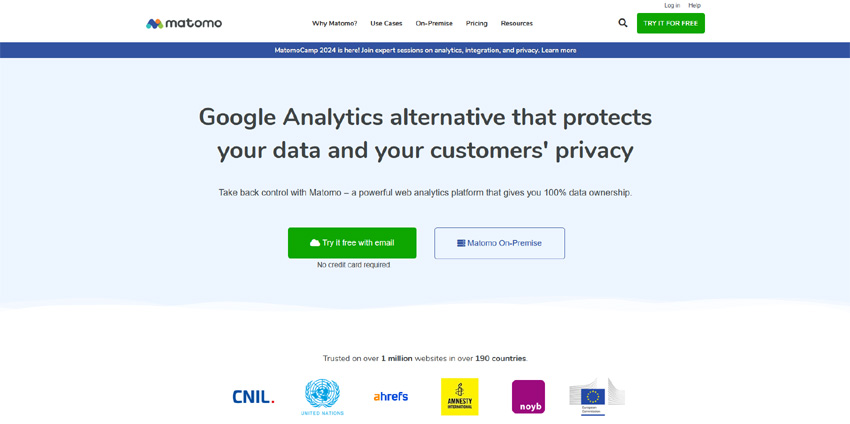Go to the Pricing page
Screen dimensions: 850x424
tap(476, 23)
